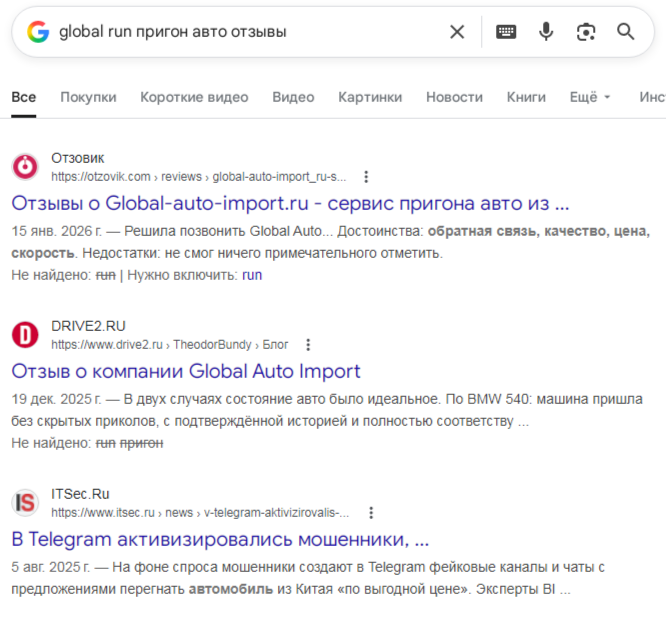
Task: Start voice search with microphone
Action: (546, 32)
